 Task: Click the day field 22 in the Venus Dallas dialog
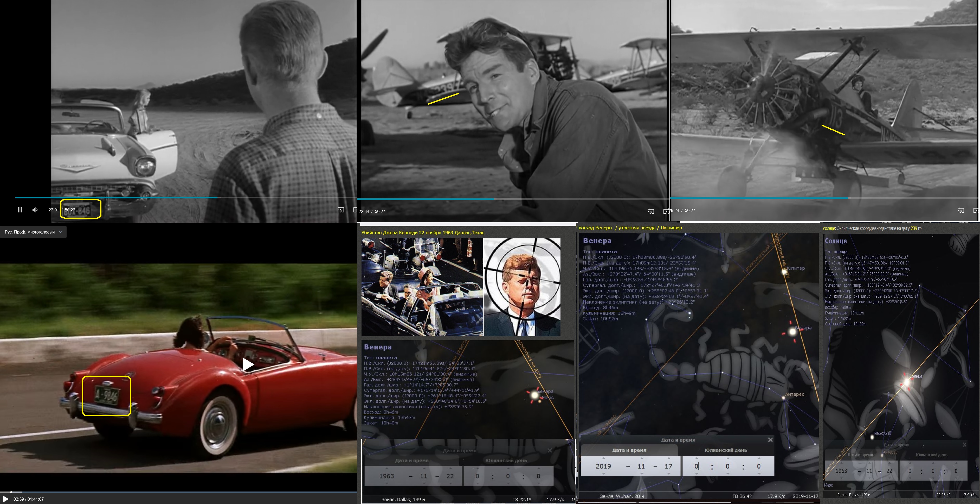tap(450, 476)
